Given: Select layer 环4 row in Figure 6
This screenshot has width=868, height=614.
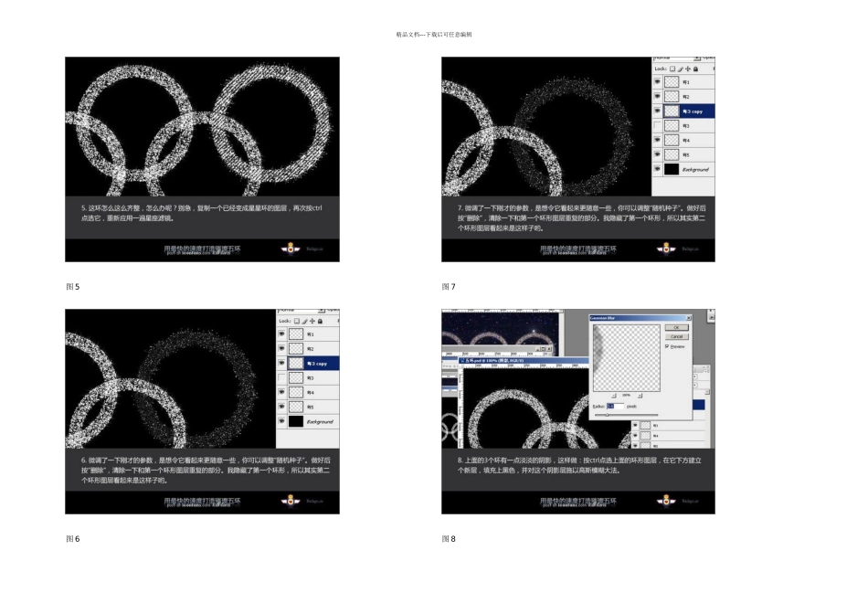Looking at the screenshot, I should point(308,393).
